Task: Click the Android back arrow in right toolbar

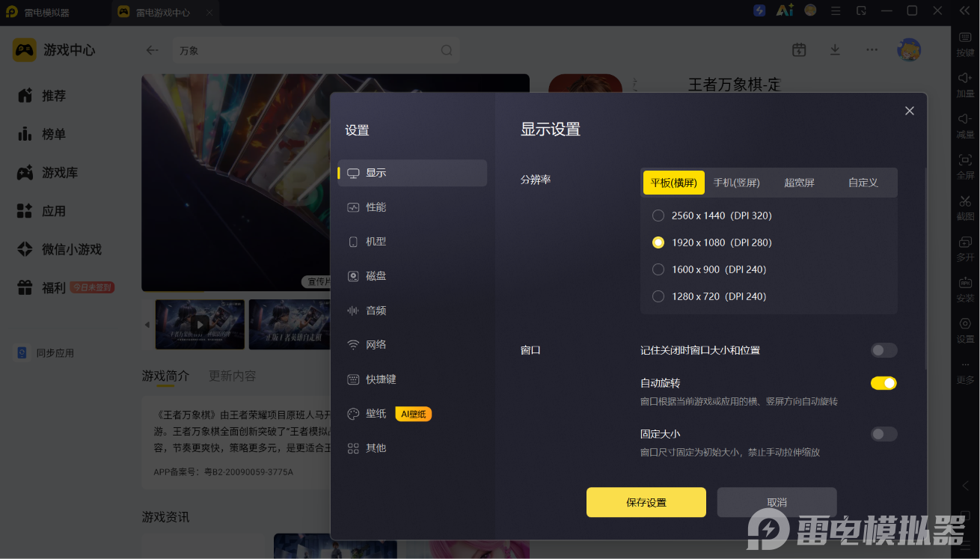Action: coord(965,486)
